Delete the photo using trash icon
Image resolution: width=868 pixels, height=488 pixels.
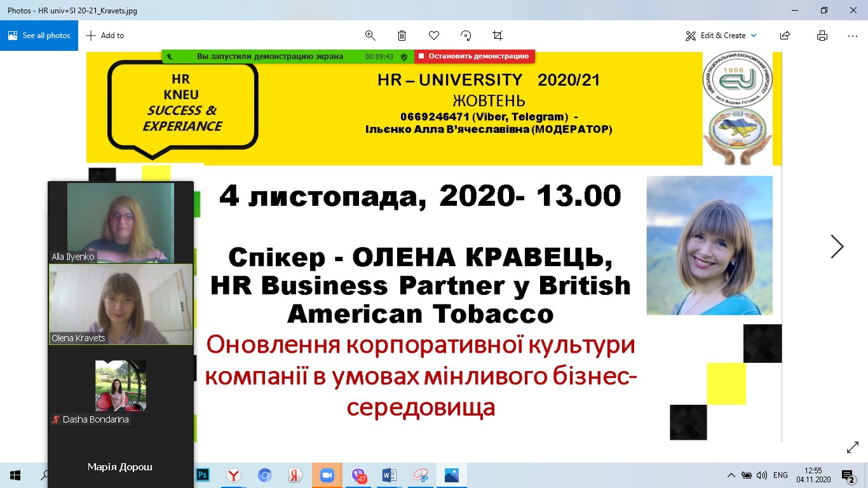[x=402, y=36]
